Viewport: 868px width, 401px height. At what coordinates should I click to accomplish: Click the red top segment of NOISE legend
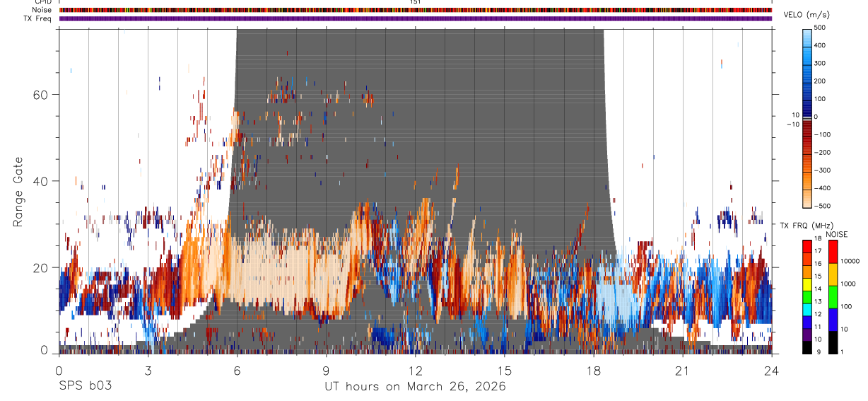(x=833, y=252)
